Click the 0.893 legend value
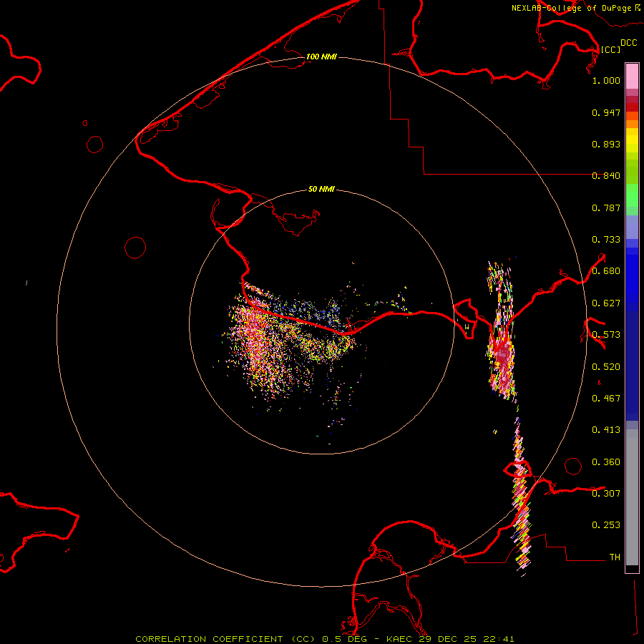The image size is (644, 644). [x=606, y=144]
